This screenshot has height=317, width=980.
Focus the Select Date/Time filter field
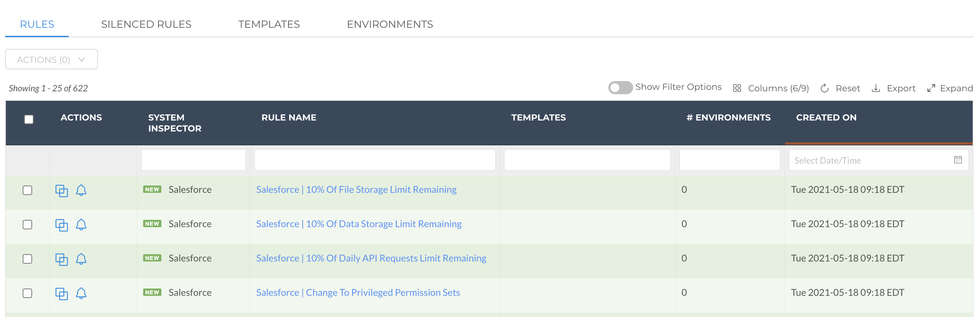878,160
